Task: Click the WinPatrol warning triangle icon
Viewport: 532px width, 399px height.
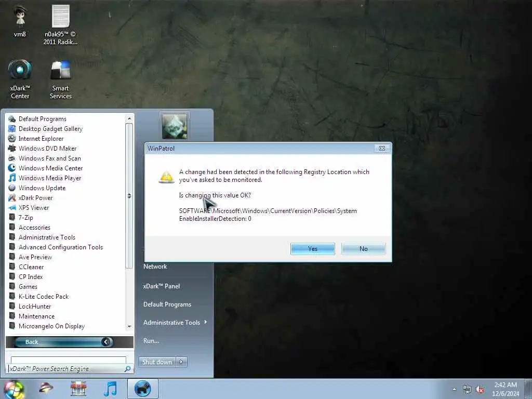Action: 167,177
